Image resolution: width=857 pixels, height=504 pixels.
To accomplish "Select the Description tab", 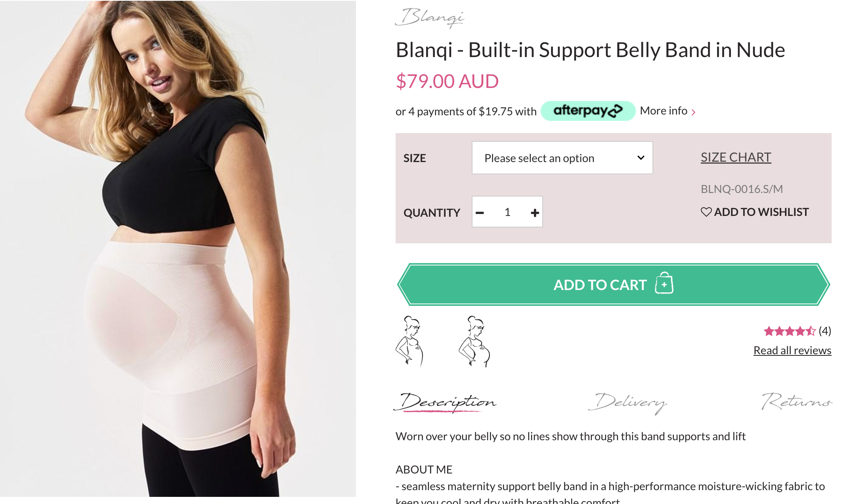I will pyautogui.click(x=445, y=402).
